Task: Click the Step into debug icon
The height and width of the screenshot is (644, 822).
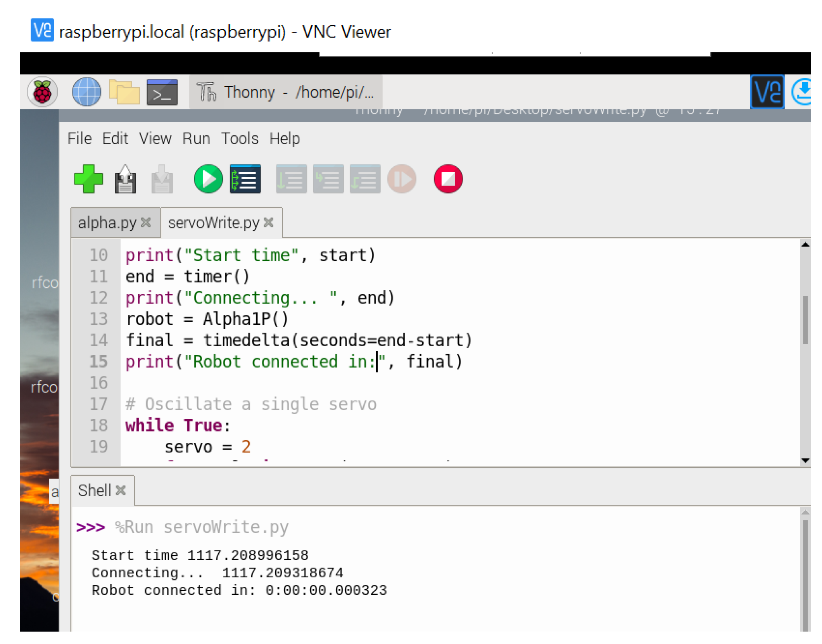Action: pyautogui.click(x=328, y=179)
